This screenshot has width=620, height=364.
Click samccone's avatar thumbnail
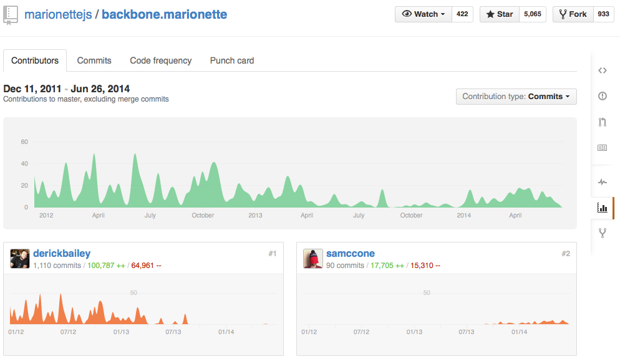click(312, 259)
